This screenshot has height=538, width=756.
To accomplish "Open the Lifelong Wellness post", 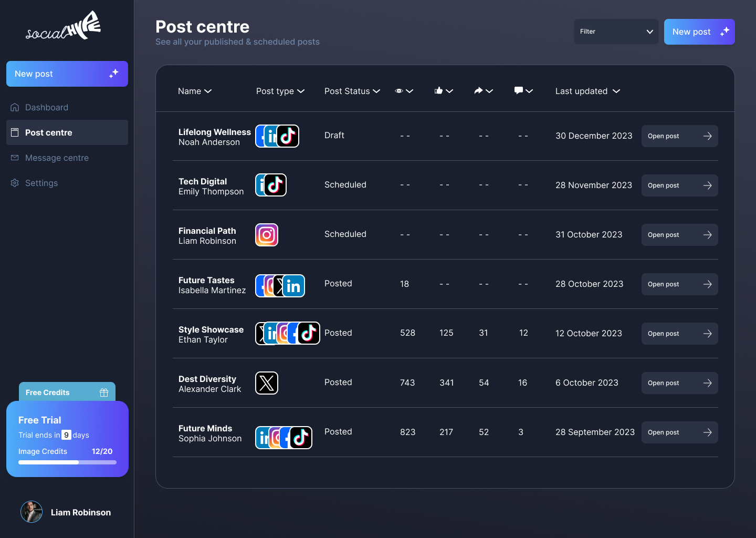I will 679,136.
